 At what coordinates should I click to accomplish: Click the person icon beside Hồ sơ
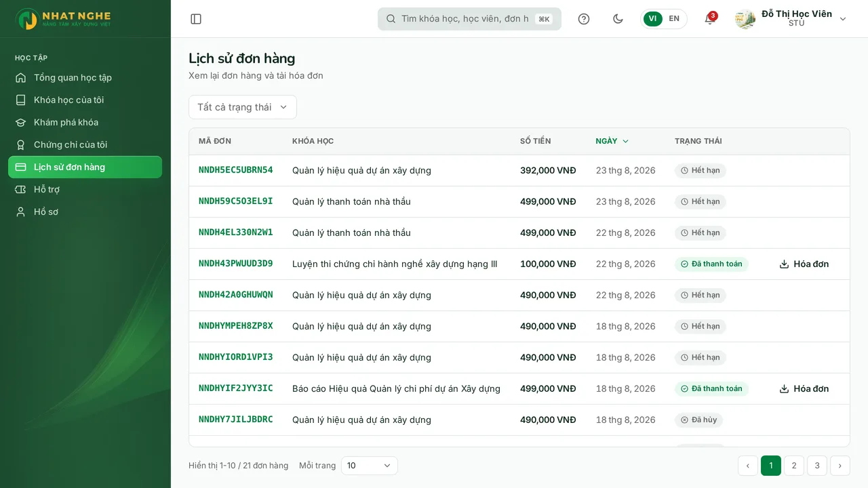tap(21, 211)
